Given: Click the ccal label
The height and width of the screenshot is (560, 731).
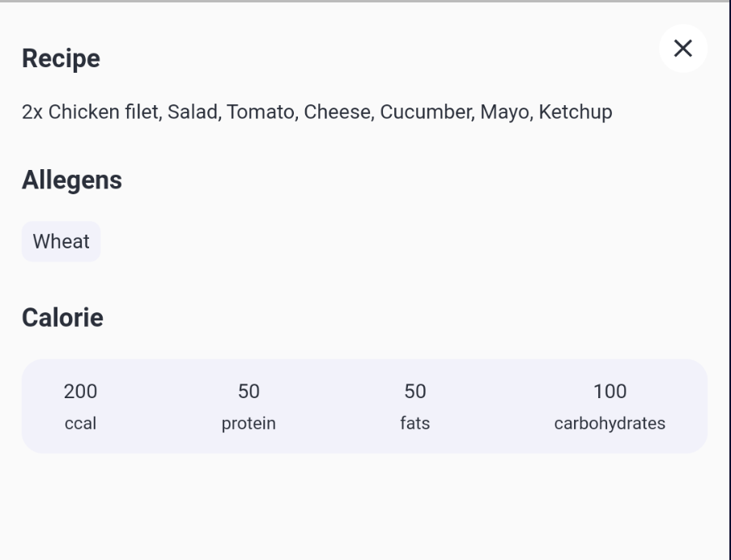Looking at the screenshot, I should [81, 423].
